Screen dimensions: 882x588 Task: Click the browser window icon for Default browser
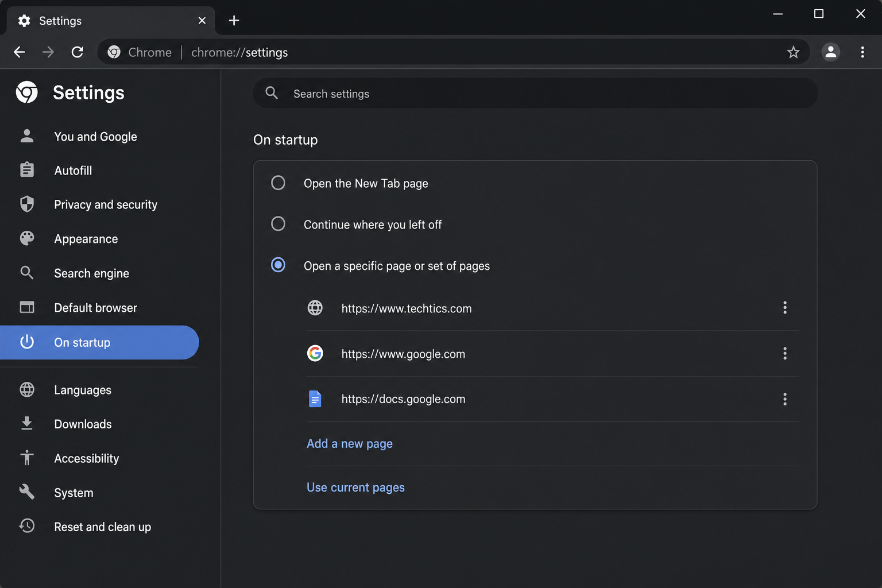[x=27, y=307]
